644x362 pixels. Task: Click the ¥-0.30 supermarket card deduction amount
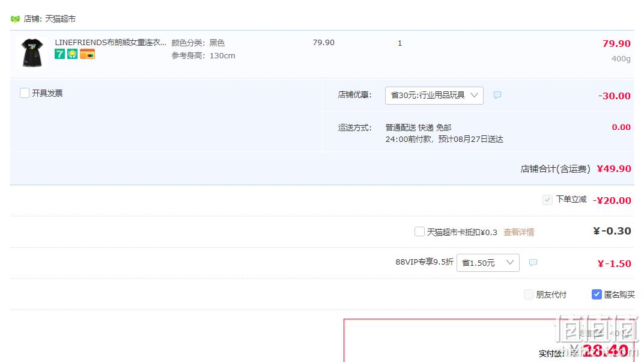(x=612, y=231)
